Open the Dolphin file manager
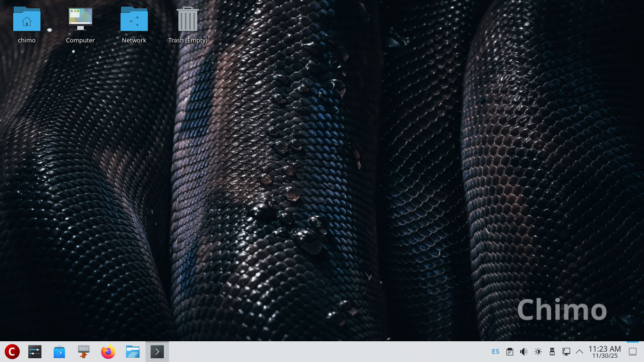Image resolution: width=644 pixels, height=362 pixels. click(133, 352)
